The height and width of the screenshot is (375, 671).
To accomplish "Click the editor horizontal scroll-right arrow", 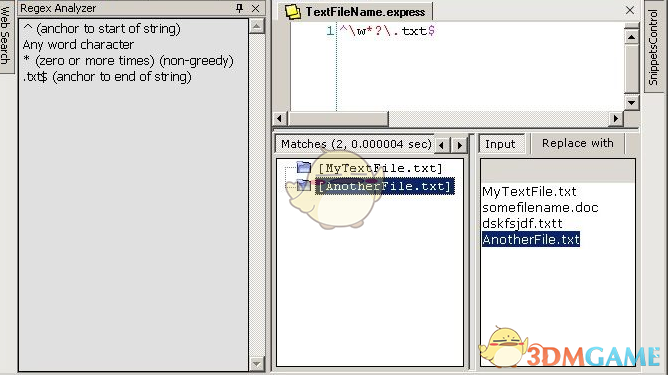I will (616, 119).
